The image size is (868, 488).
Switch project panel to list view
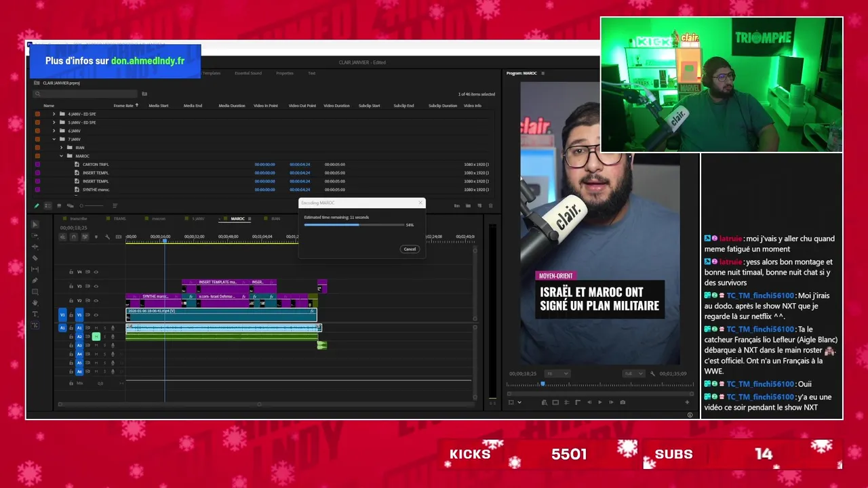[47, 205]
